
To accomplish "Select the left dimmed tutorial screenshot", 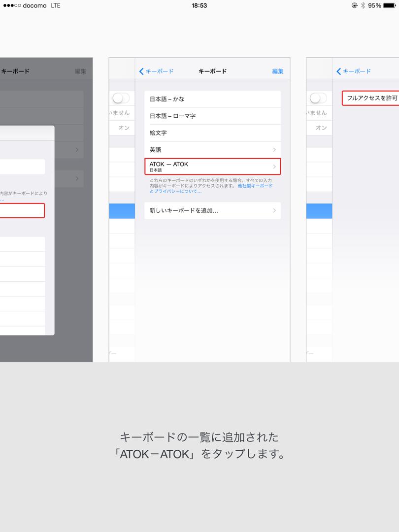I will tap(46, 210).
